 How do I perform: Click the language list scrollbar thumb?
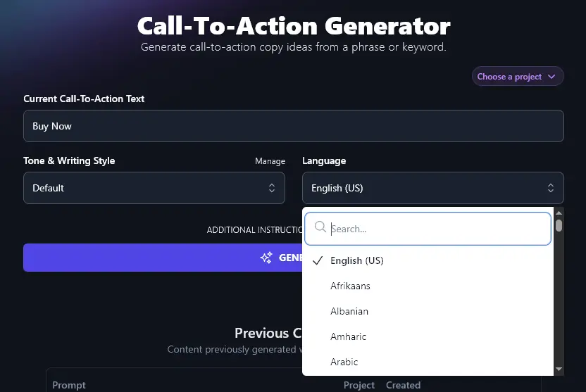click(559, 226)
